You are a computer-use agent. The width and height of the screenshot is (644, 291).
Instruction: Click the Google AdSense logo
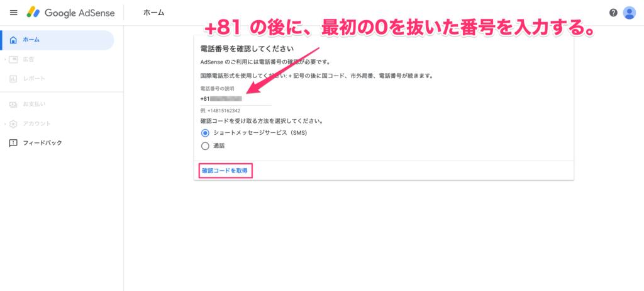[x=70, y=13]
